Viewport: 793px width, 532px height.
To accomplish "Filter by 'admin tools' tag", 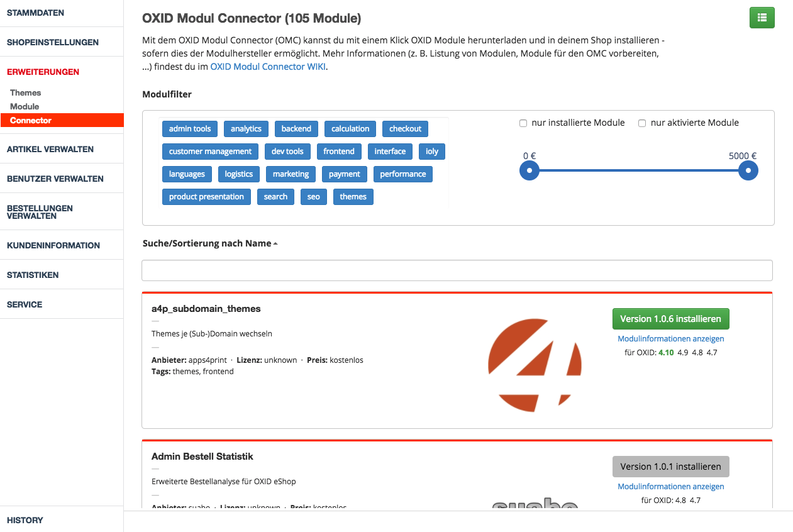I will pyautogui.click(x=190, y=129).
